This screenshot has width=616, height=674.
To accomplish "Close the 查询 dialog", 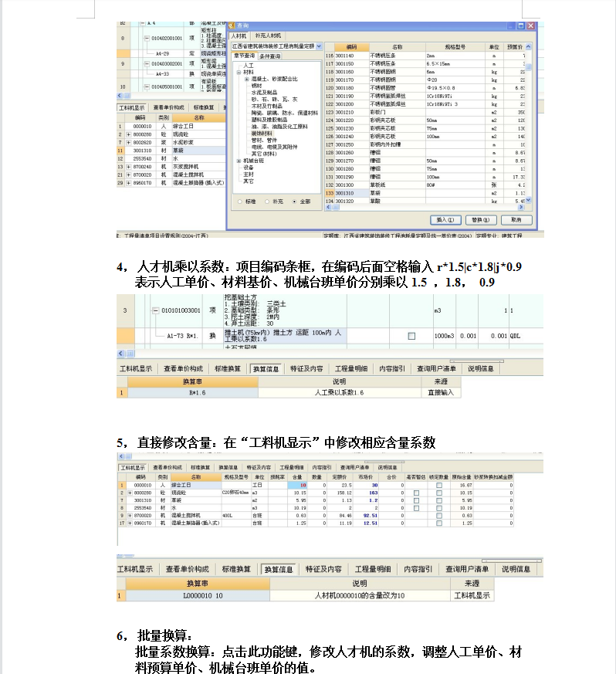I will pyautogui.click(x=531, y=25).
